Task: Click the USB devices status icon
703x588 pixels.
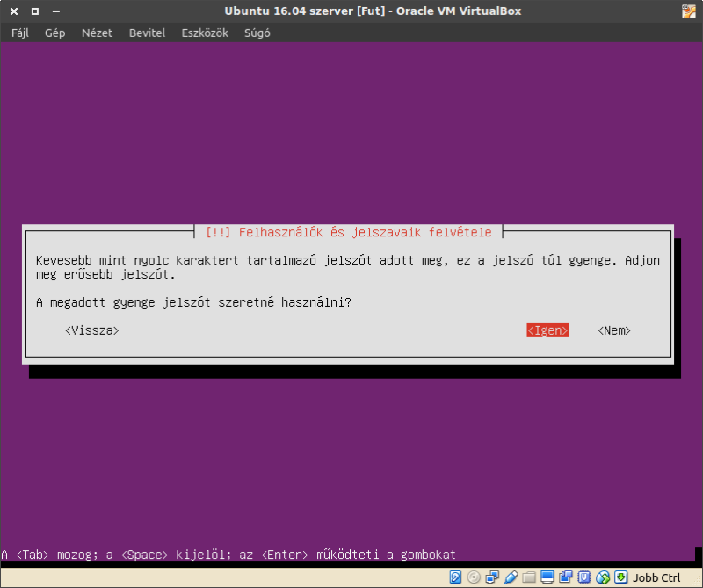Action: coord(511,577)
